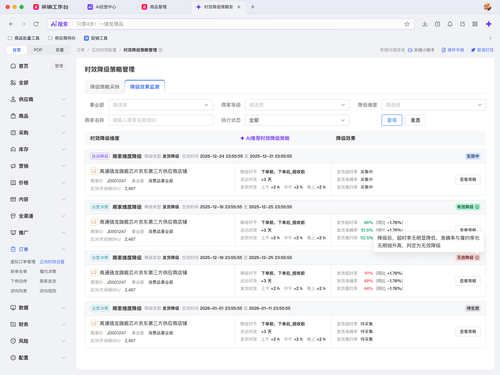This screenshot has height=375, width=500.
Task: Bookmark the page with the star icon
Action: click(407, 24)
